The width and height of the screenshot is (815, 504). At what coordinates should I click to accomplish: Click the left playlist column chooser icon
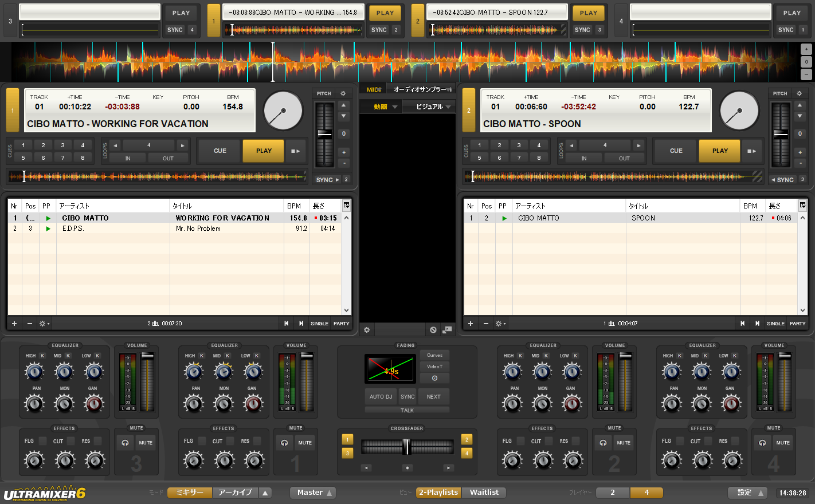click(346, 205)
